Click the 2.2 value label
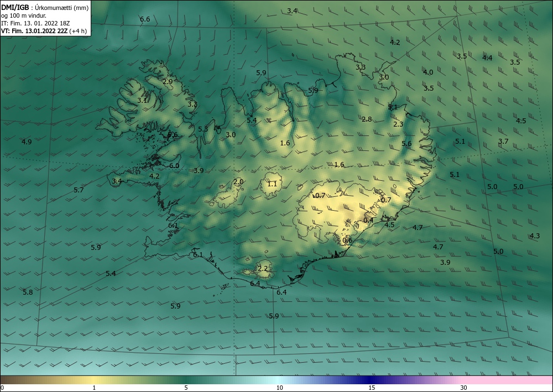The width and height of the screenshot is (553, 392). 263,269
